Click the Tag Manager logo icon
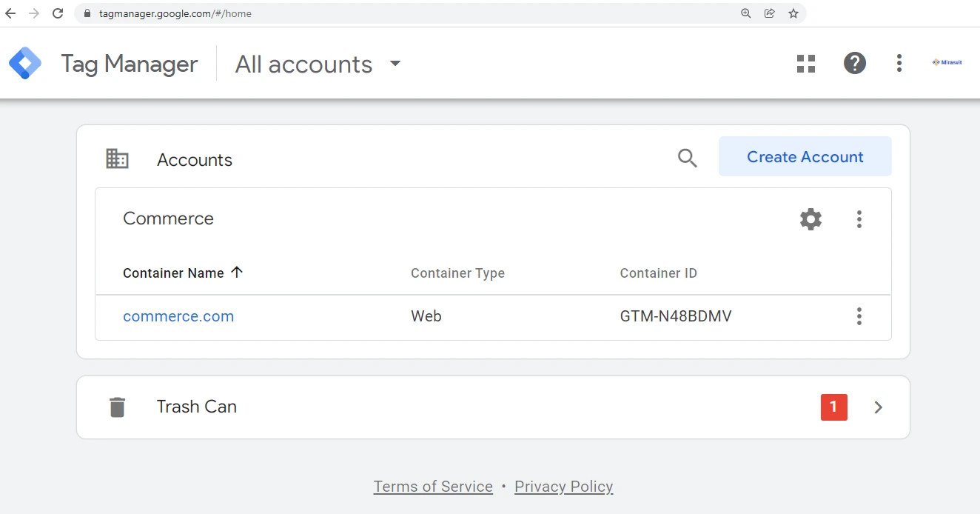The image size is (980, 514). (25, 64)
